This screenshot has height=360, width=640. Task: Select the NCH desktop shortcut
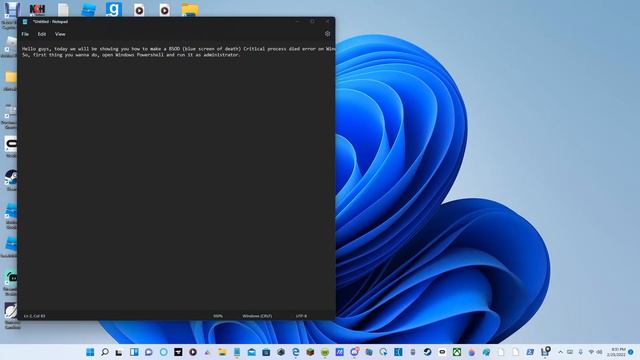(37, 9)
